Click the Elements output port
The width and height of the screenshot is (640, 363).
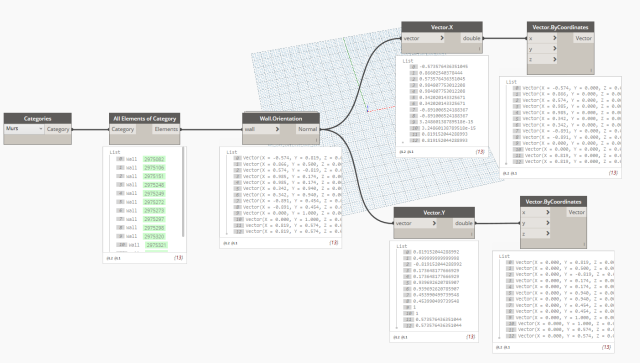click(x=166, y=129)
